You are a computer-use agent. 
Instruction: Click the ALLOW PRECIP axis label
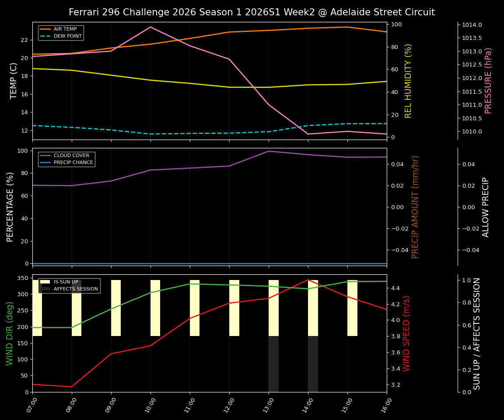[x=486, y=206]
